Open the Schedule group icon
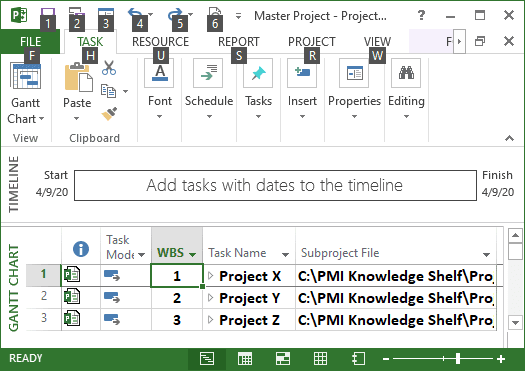This screenshot has width=525, height=371. [x=209, y=73]
